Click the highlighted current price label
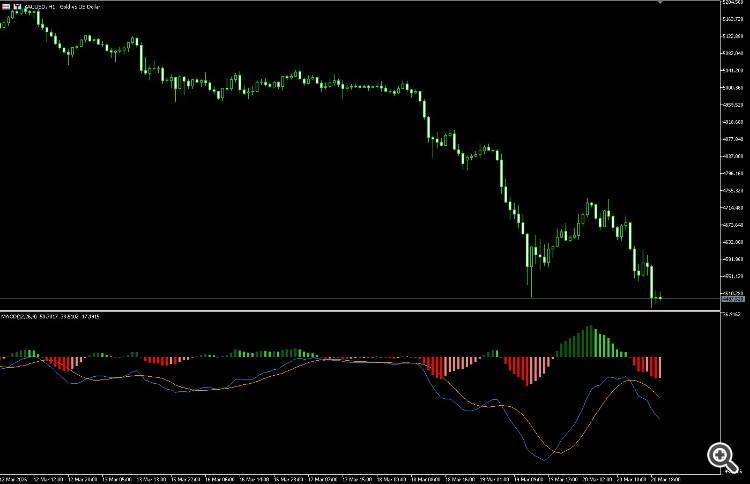 (733, 299)
